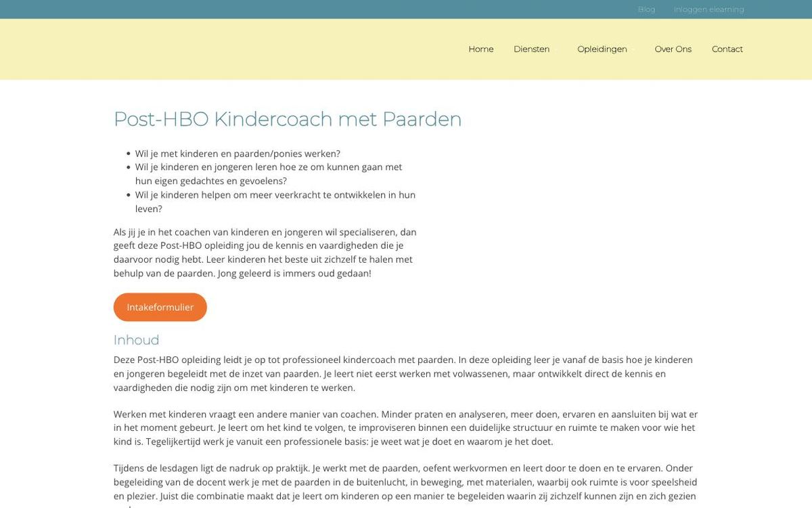Click paragraph starting 'Deze Post-HBO opleiding leidt'

tap(403, 374)
